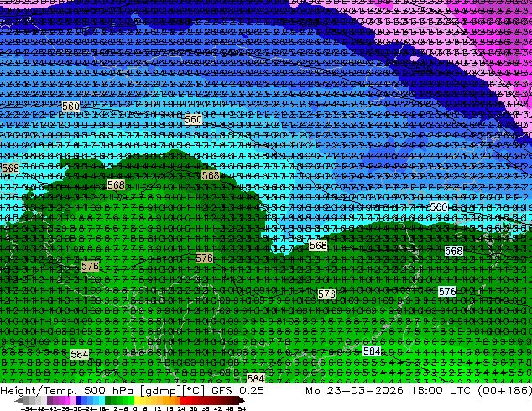532x411 pixels.
Task: Click the 'GFS 0.25' model label
Action: tap(237, 390)
